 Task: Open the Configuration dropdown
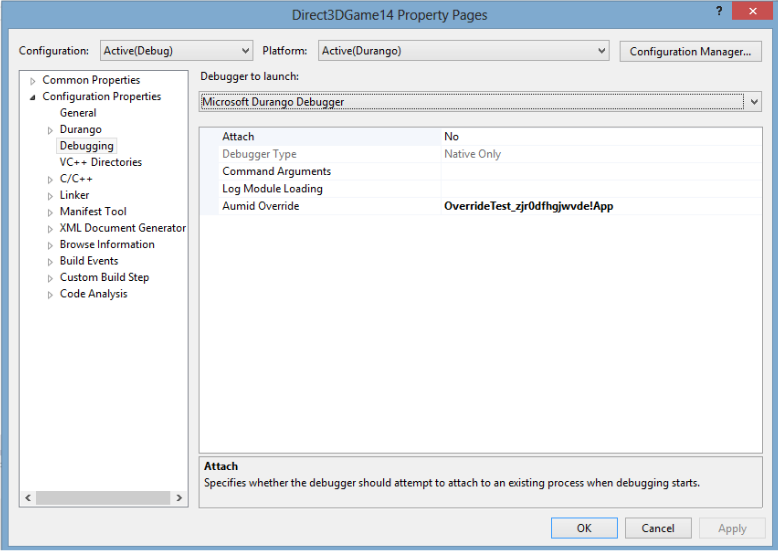tap(177, 51)
